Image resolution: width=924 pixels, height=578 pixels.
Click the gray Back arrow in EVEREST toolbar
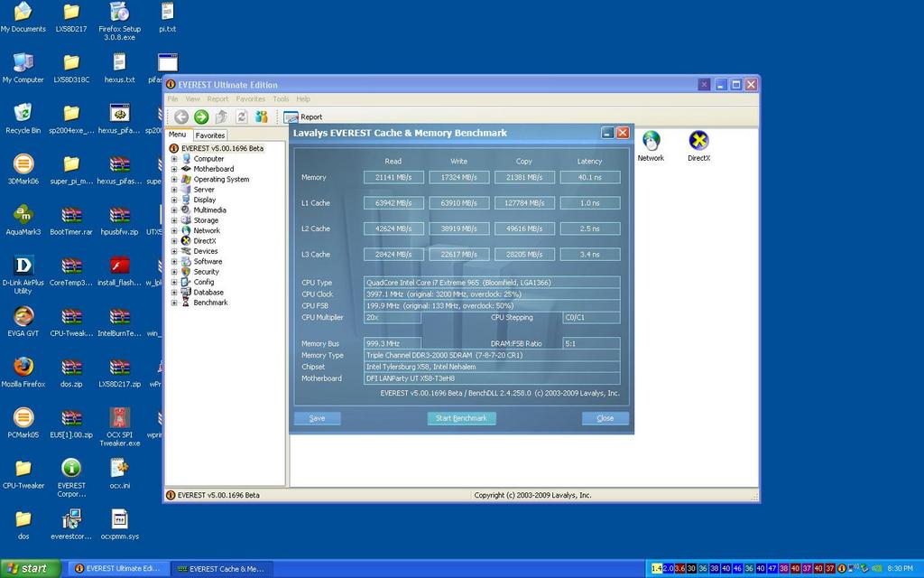tap(180, 117)
